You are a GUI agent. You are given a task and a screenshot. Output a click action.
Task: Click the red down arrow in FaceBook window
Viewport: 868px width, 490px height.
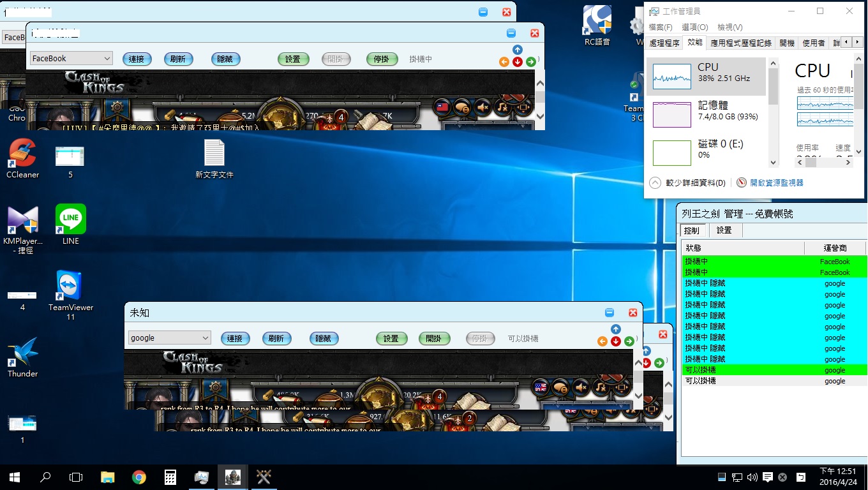tap(518, 62)
